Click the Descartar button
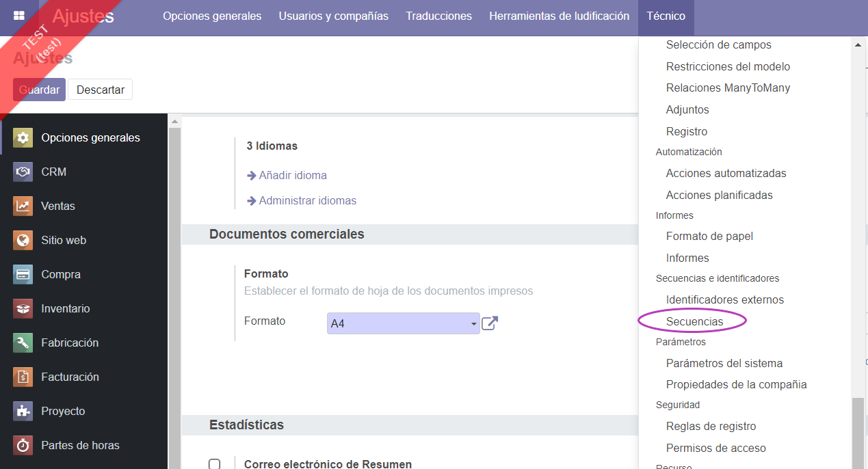868x469 pixels. click(x=101, y=90)
